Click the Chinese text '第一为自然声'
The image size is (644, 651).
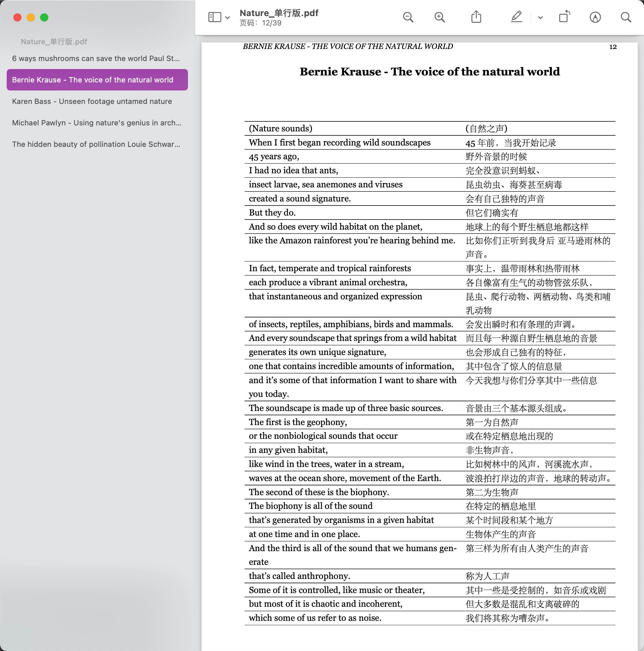492,422
